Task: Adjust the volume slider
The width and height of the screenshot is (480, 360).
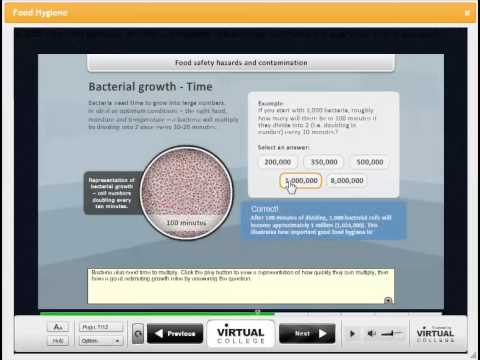Action: click(x=391, y=333)
